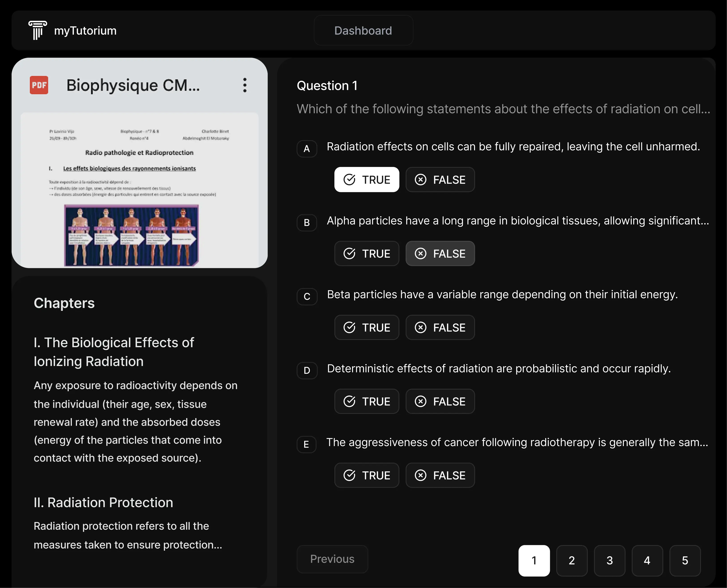Select TRUE for the beta particles statement

[x=367, y=327]
